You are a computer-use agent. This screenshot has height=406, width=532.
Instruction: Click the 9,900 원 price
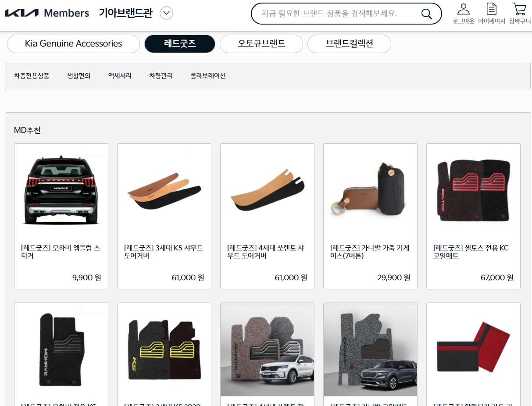87,278
